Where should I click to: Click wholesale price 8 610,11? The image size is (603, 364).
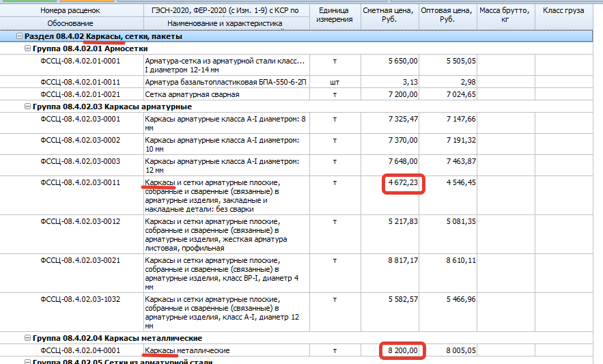click(461, 260)
